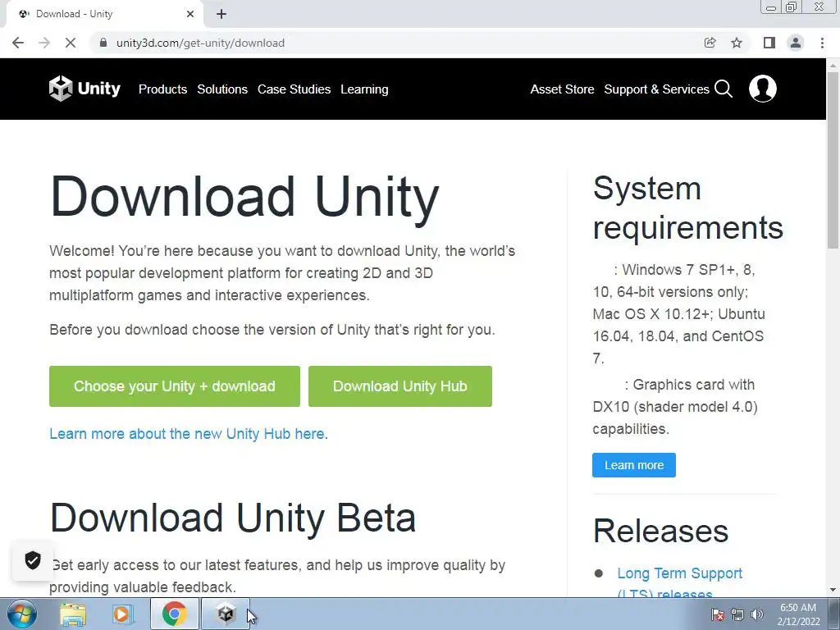Open Chrome side panel icon
Screen dimensions: 840x630
[769, 43]
